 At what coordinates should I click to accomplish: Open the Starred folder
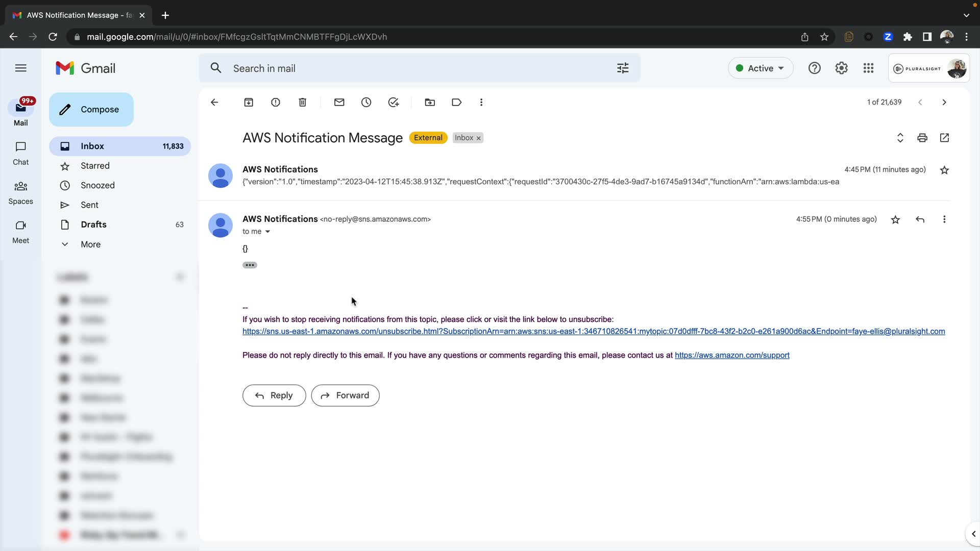(95, 166)
